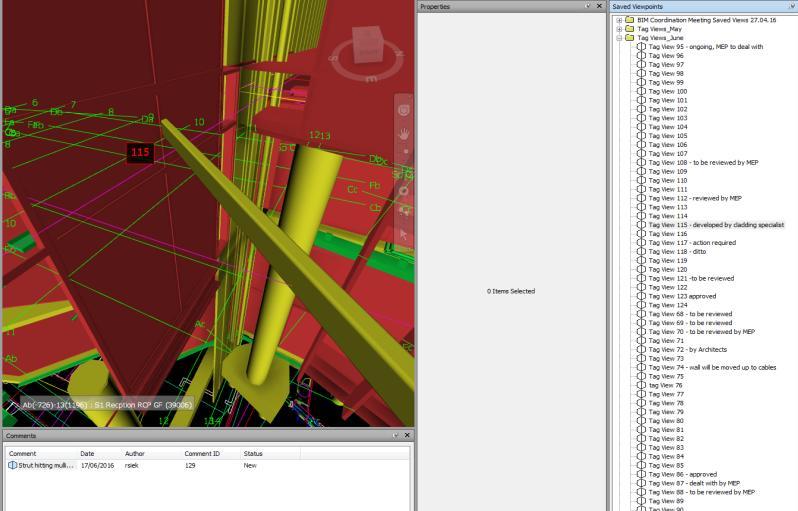Click the '17/06/2016' date cell in Comments
Image resolution: width=798 pixels, height=511 pixels.
tap(97, 465)
